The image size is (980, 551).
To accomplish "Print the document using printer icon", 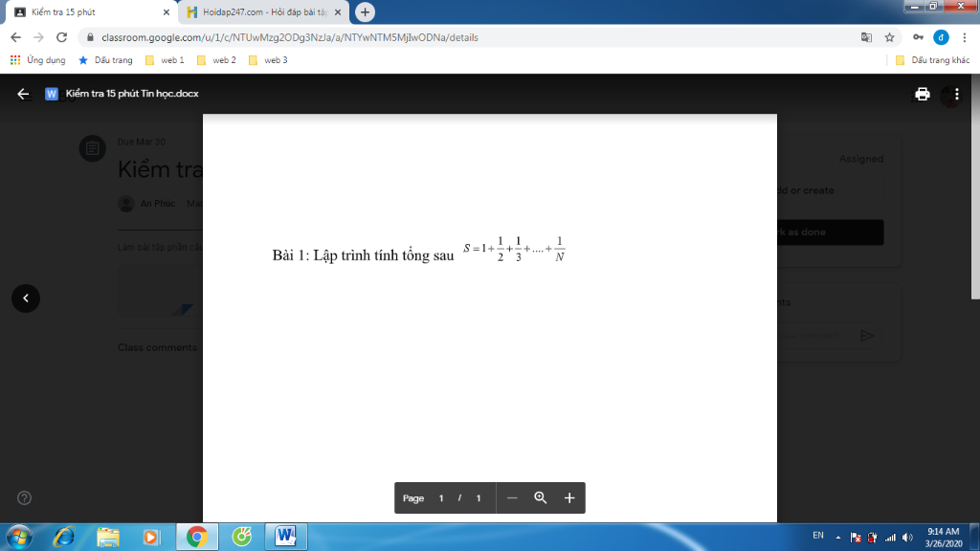I will coord(923,94).
